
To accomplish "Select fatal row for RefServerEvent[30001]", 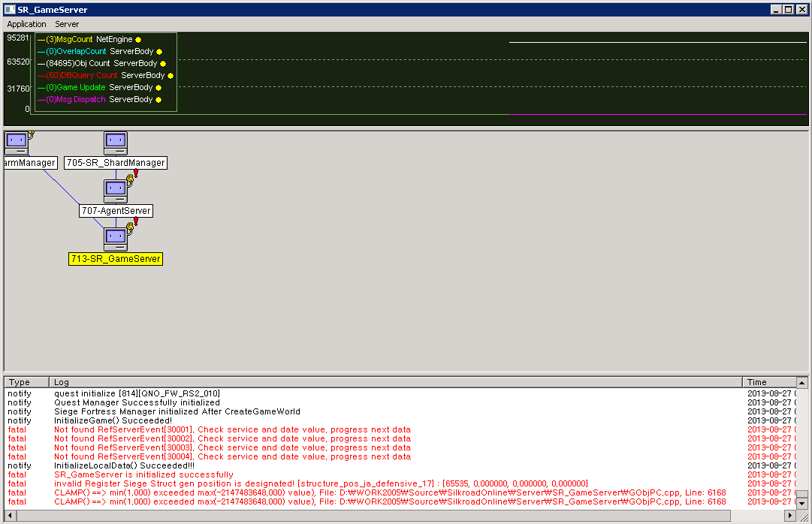I will coord(400,429).
